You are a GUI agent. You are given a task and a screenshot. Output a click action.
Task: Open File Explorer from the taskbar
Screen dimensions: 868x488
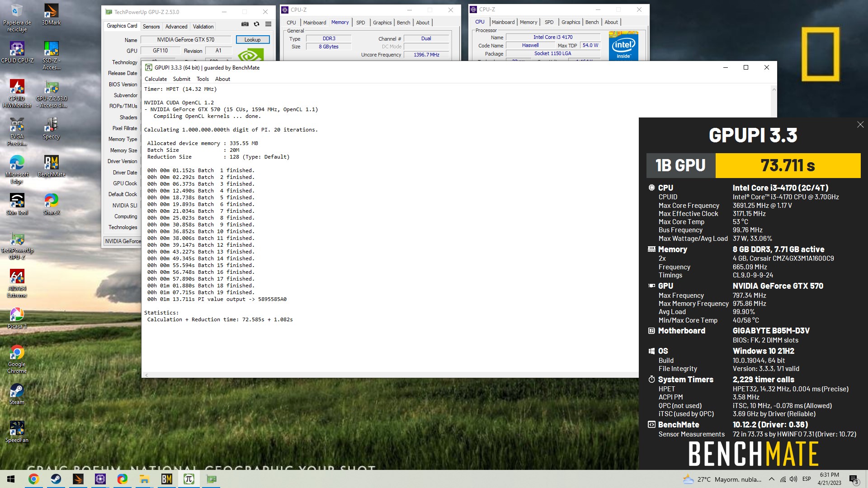(x=144, y=479)
